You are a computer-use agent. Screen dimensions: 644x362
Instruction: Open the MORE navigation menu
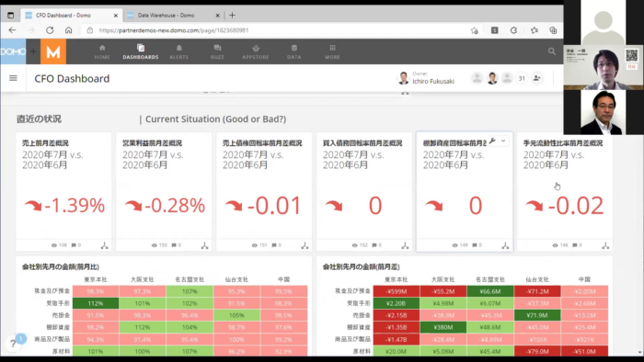pyautogui.click(x=332, y=52)
